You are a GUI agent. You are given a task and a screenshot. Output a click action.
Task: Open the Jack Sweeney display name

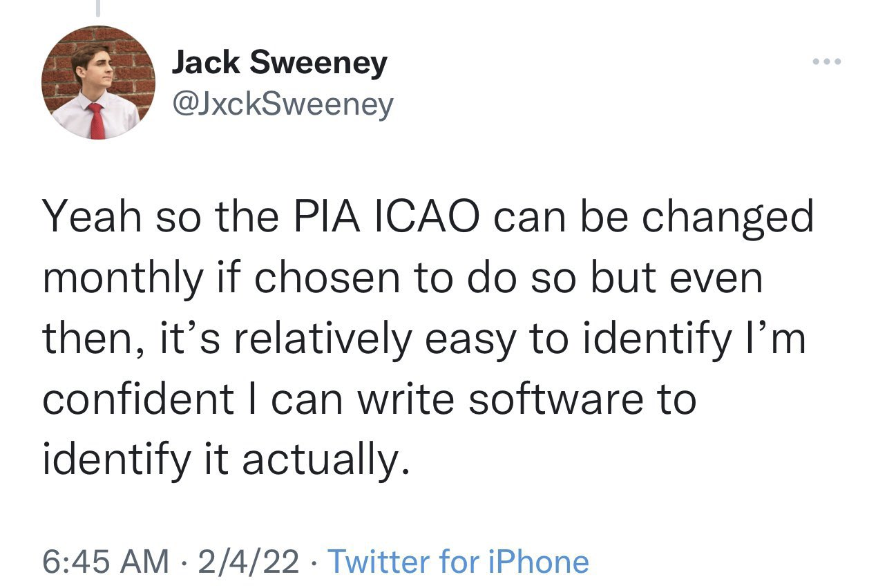(x=279, y=64)
